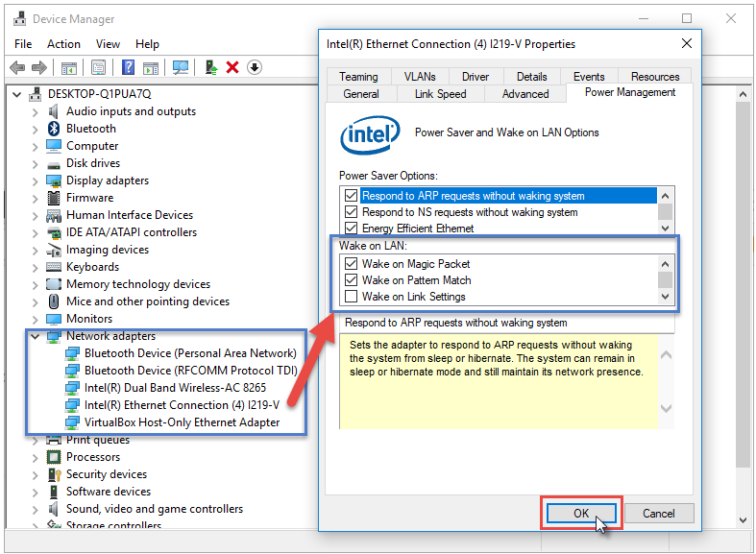Click the Security devices icon
Screen dimensions: 756x554
tap(54, 474)
